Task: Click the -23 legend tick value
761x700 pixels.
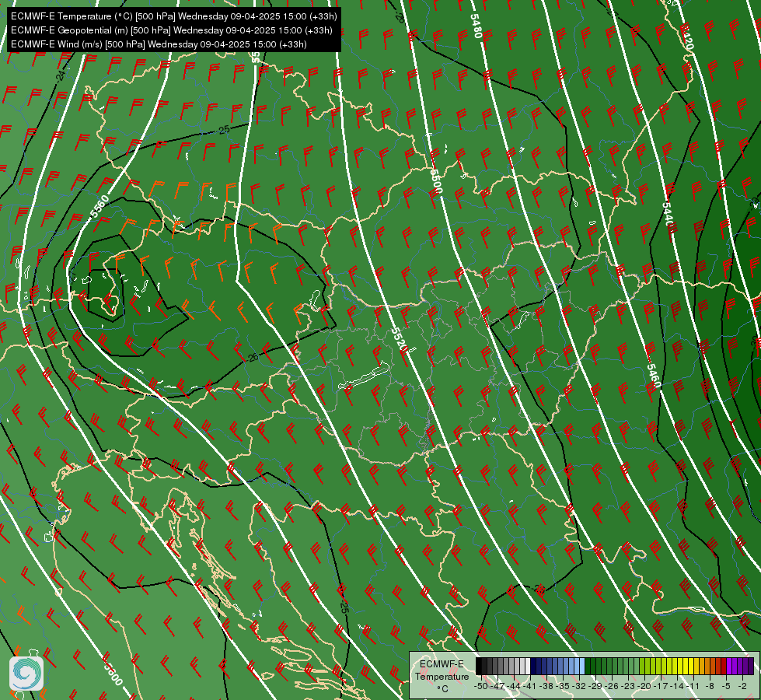Action: (628, 687)
